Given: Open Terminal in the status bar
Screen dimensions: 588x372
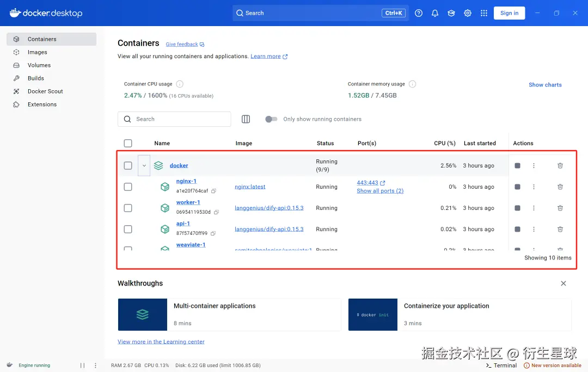Looking at the screenshot, I should coord(501,365).
